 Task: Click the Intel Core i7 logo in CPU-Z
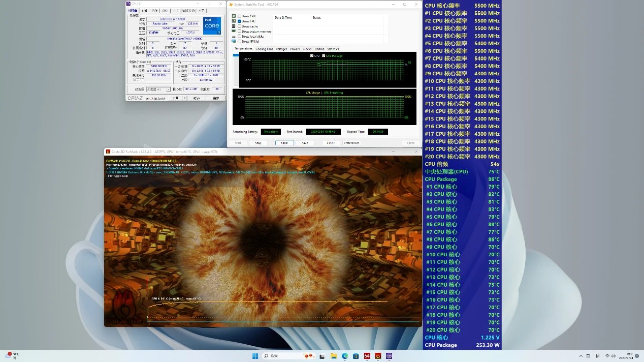212,26
